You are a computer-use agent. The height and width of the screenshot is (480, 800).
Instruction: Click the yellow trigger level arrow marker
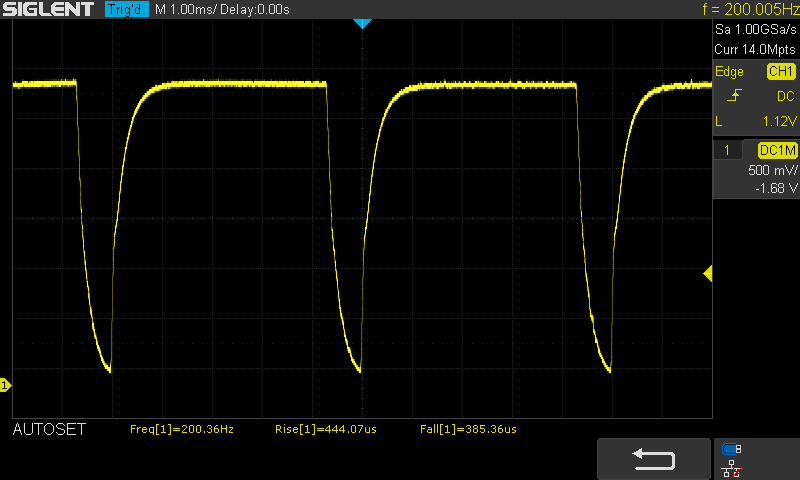[x=708, y=273]
